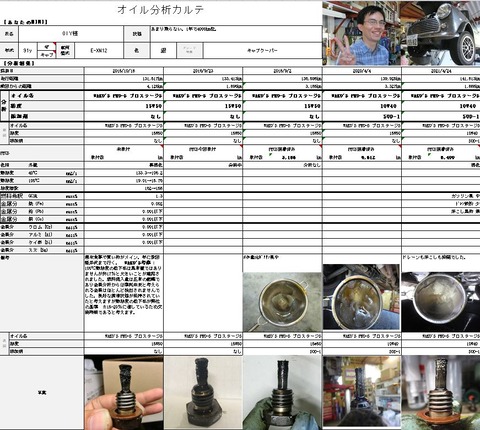Open blurry drain plug photo in garage

[x=362, y=391]
